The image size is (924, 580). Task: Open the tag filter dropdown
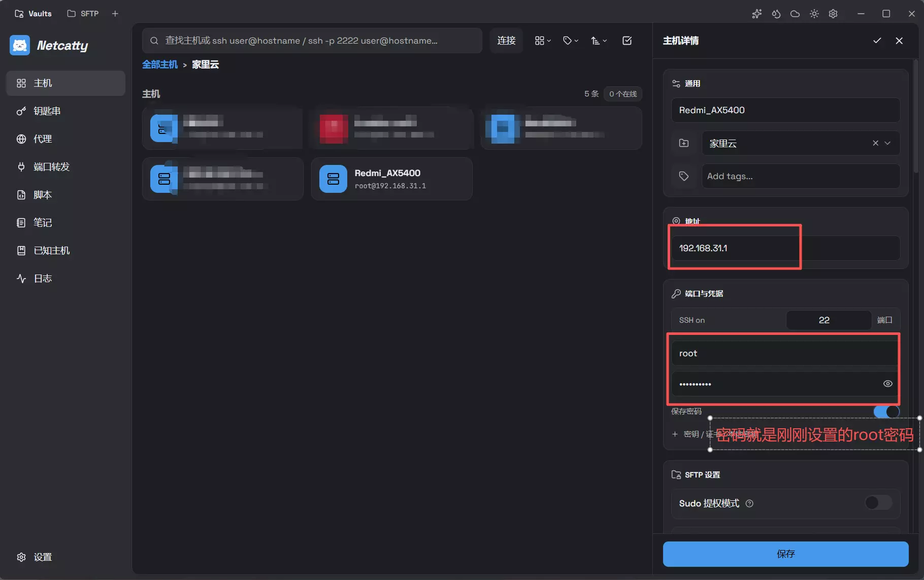571,41
